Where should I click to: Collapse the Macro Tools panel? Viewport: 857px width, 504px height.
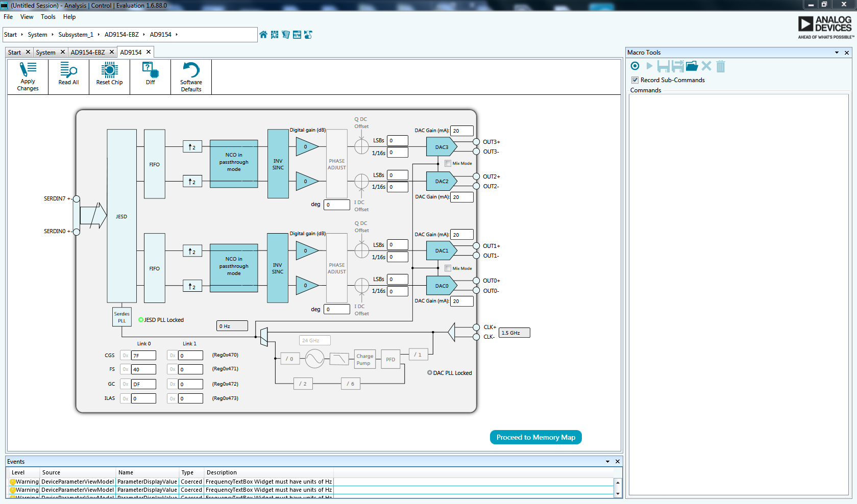click(836, 52)
